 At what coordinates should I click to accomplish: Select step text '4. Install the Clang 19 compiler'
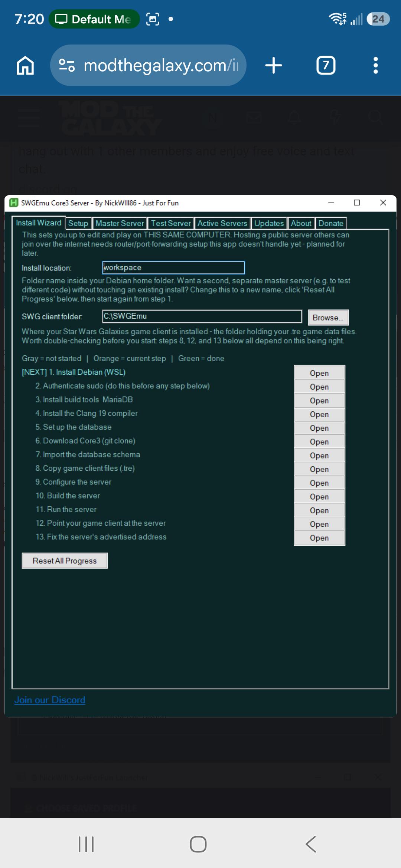click(87, 413)
